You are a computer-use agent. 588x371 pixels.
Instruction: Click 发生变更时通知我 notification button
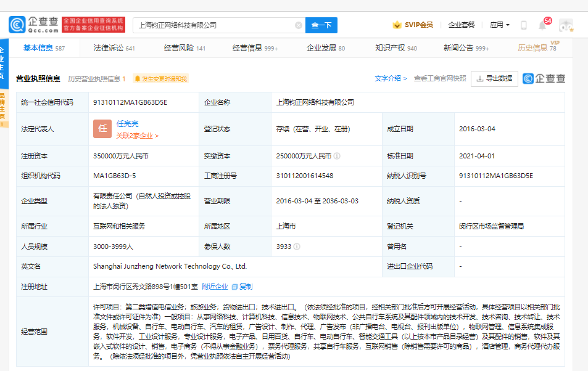click(161, 79)
